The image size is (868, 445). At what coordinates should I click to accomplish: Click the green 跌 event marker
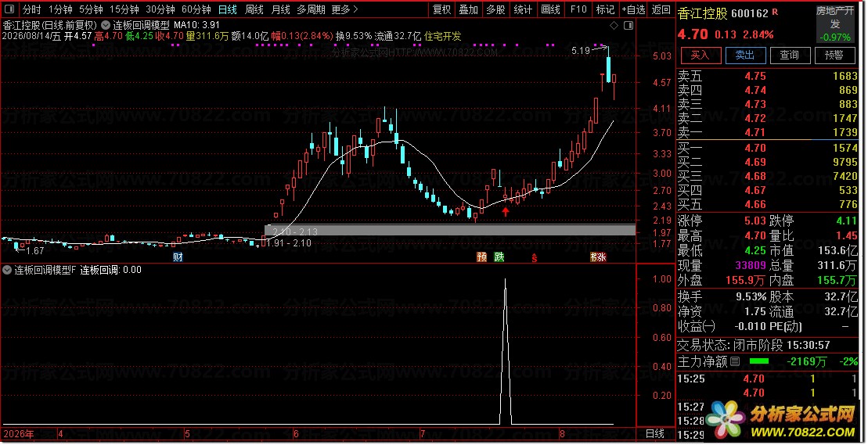[x=499, y=257]
